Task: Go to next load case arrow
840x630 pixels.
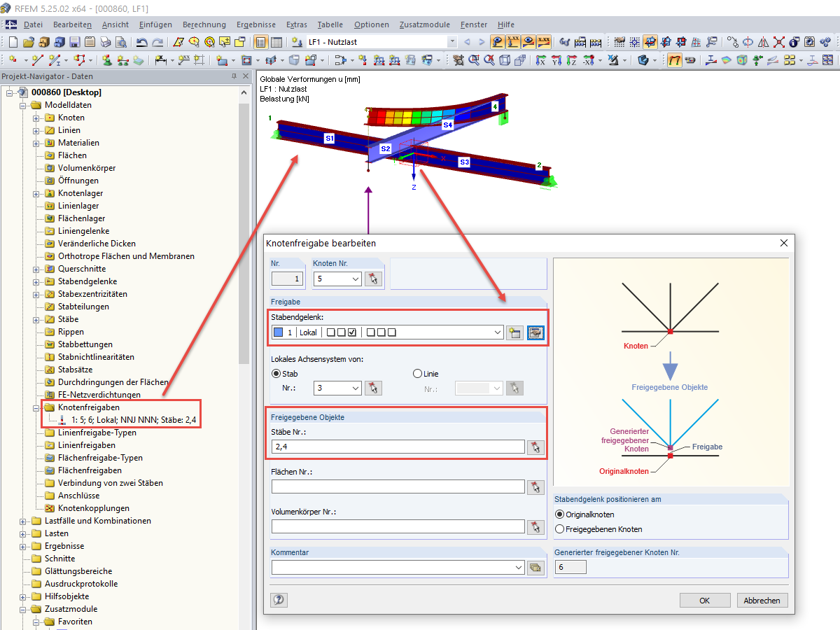Action: pyautogui.click(x=482, y=42)
